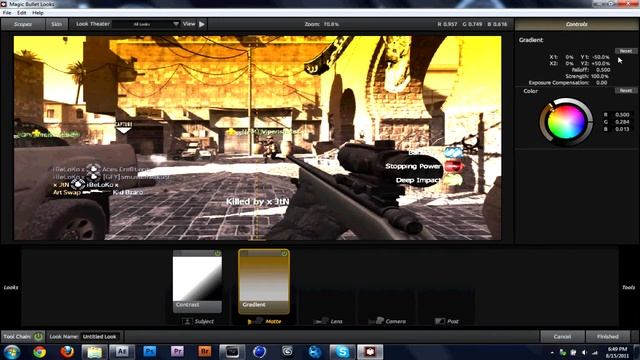Open Premiere Pro from the taskbar
Image resolution: width=640 pixels, height=360 pixels.
[x=177, y=352]
